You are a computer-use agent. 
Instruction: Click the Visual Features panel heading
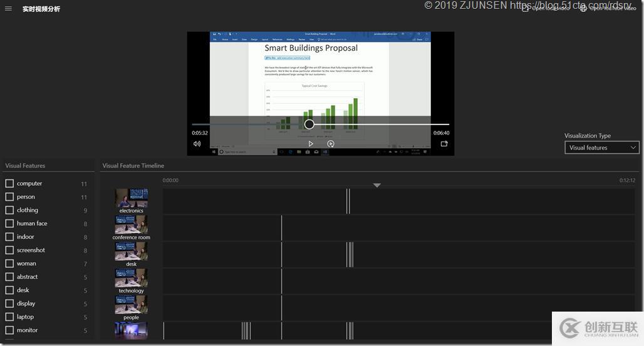25,166
